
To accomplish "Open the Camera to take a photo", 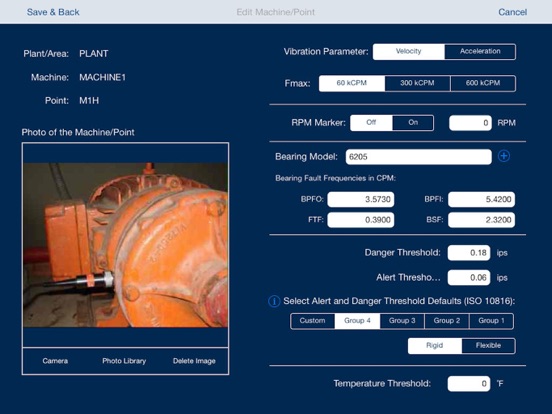I will [55, 361].
